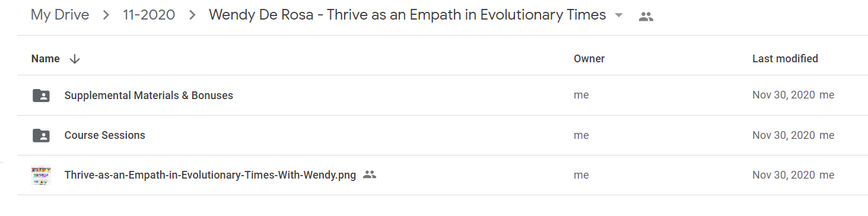Click the Owner column header
Image resolution: width=868 pixels, height=216 pixels.
pyautogui.click(x=589, y=59)
